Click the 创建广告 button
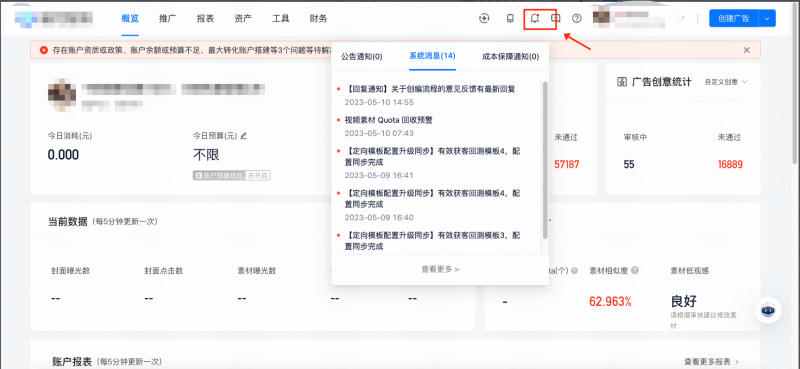 734,18
